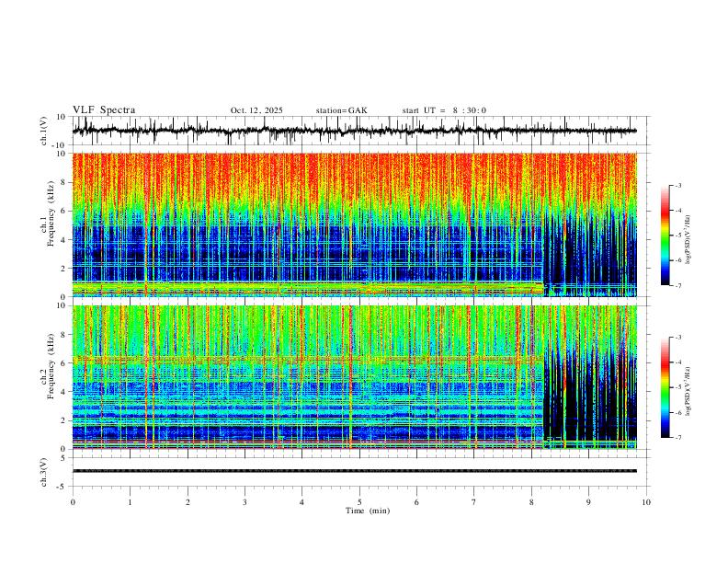Click the 'ch.1(V)' waveform axis label
This screenshot has height=563, width=728.
(44, 131)
